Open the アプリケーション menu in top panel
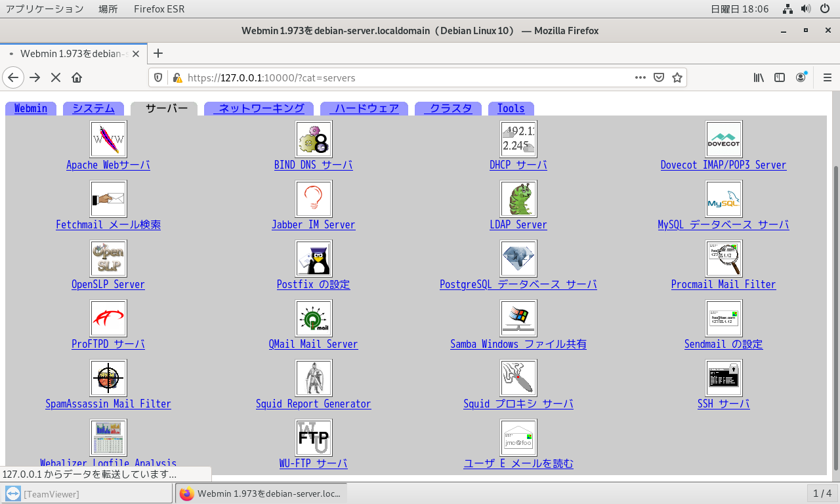 pos(45,9)
